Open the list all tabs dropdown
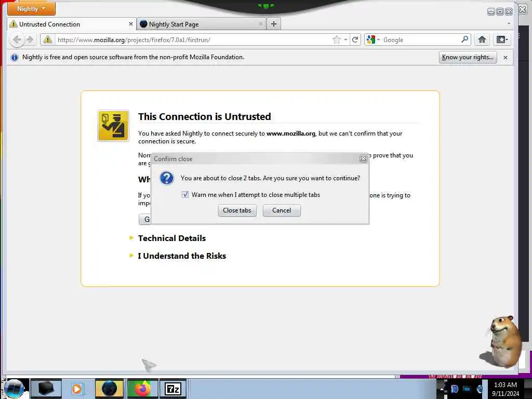Screen dimensions: 532x399 click(509, 24)
